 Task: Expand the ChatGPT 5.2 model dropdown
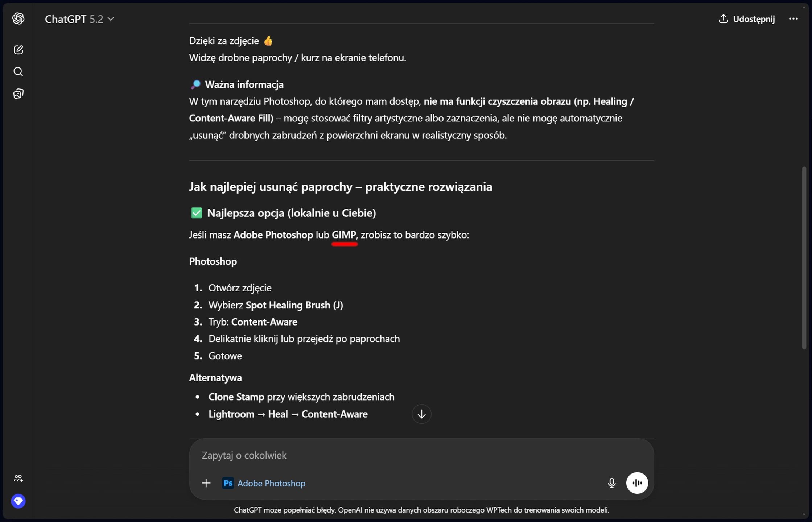pyautogui.click(x=79, y=19)
